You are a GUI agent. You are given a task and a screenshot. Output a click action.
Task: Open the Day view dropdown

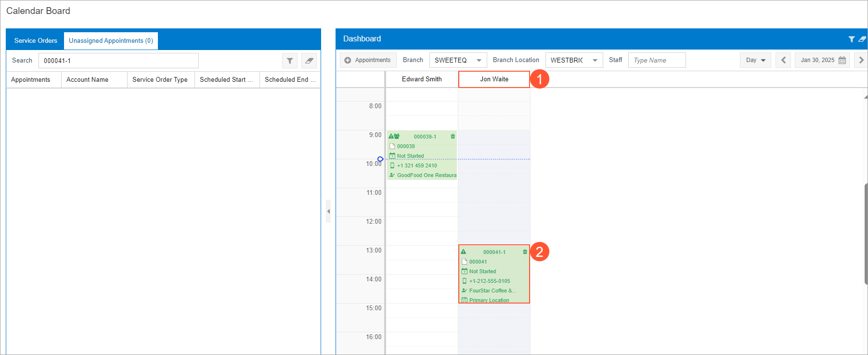coord(755,60)
